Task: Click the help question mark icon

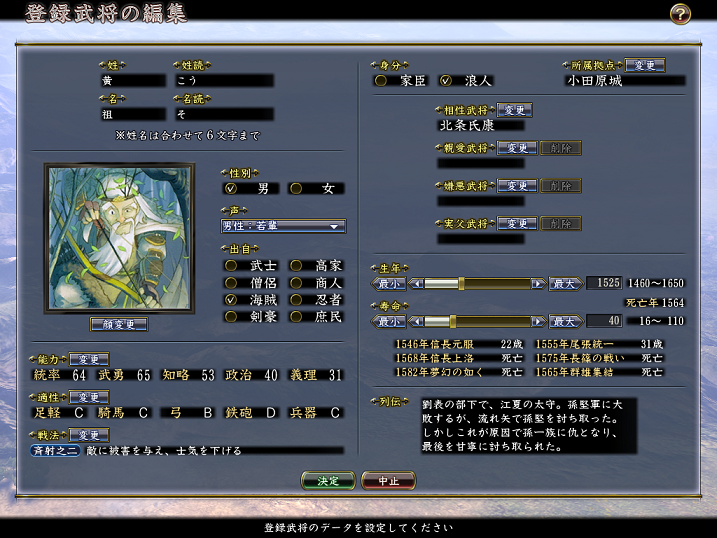Action: (680, 13)
